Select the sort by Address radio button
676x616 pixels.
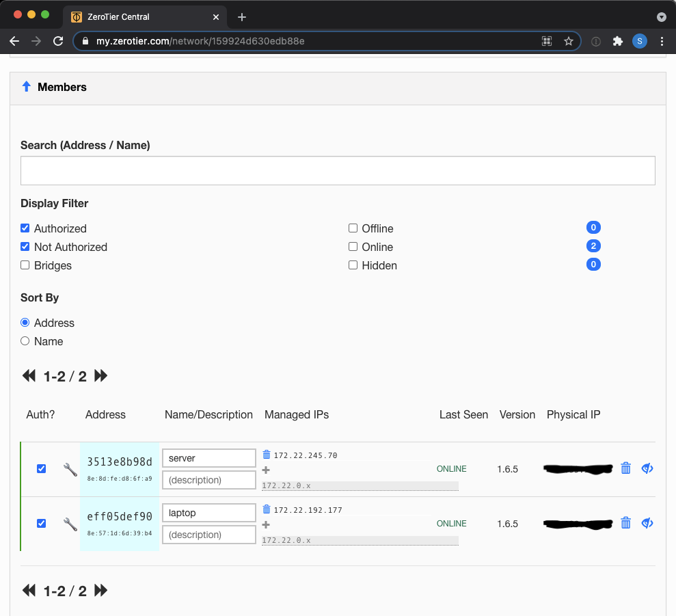click(25, 322)
